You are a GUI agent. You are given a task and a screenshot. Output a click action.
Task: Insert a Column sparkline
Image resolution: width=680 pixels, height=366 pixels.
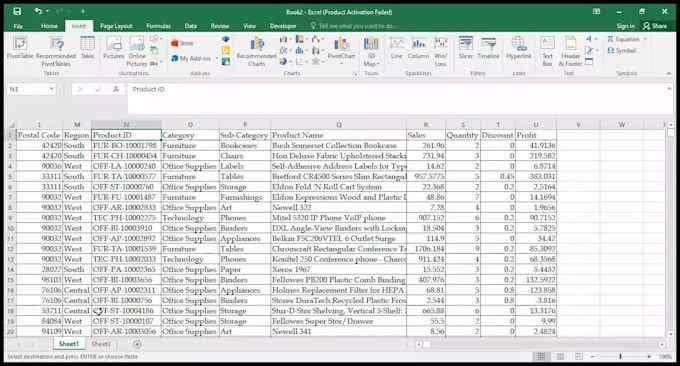418,48
